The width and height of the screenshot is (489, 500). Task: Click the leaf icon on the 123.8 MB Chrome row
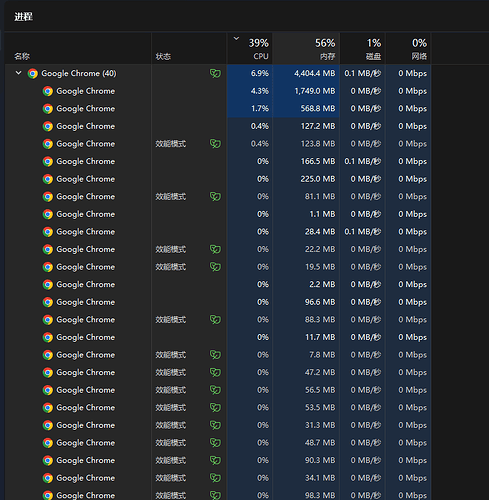(215, 144)
